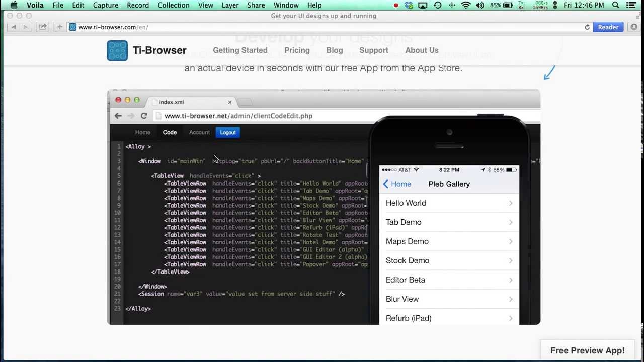Click the red recording indicator in menu bar
Image resolution: width=644 pixels, height=362 pixels.
(396, 5)
